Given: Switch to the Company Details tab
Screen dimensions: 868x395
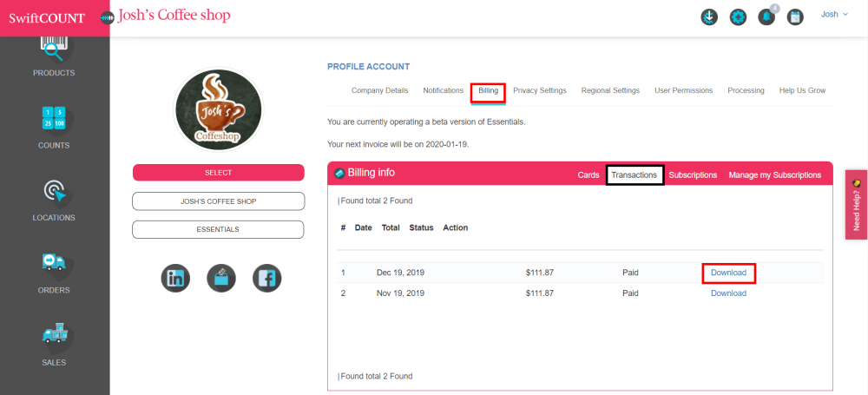Looking at the screenshot, I should tap(379, 90).
